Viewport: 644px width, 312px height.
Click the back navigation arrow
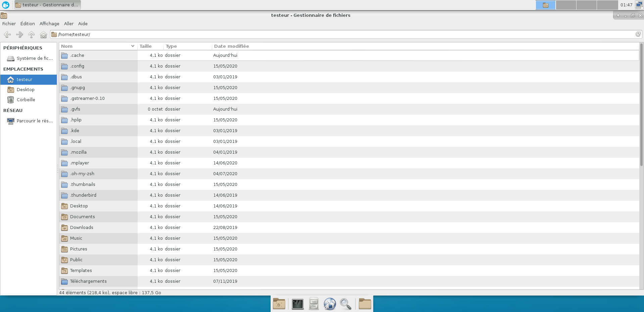(7, 34)
